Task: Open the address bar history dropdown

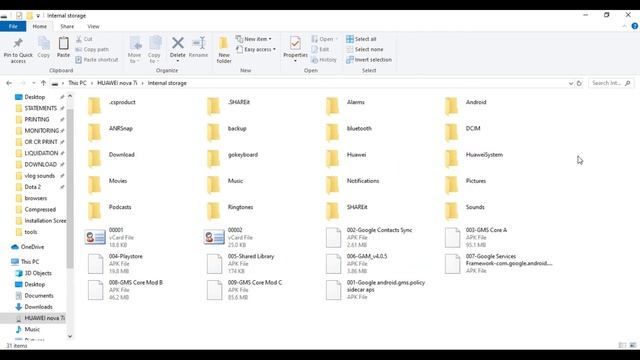Action: 571,83
